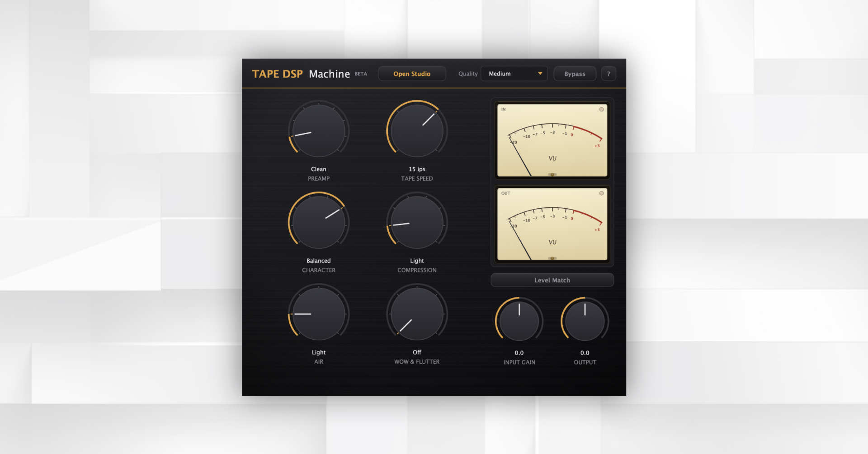
Task: Click the IN VU meter display
Action: pyautogui.click(x=552, y=140)
